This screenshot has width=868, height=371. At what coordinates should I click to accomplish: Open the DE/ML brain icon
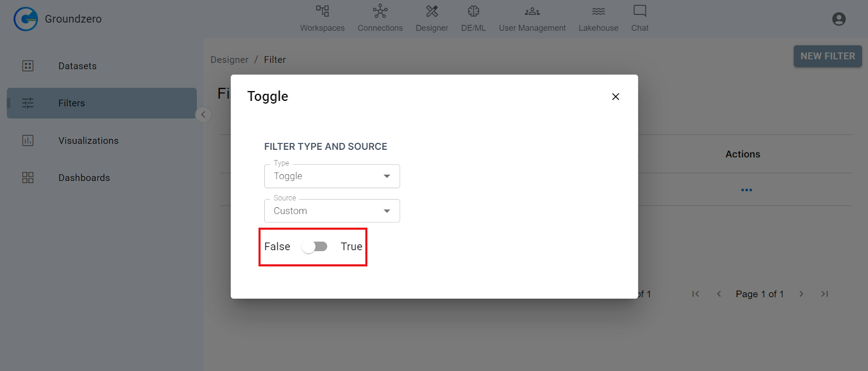click(x=473, y=11)
